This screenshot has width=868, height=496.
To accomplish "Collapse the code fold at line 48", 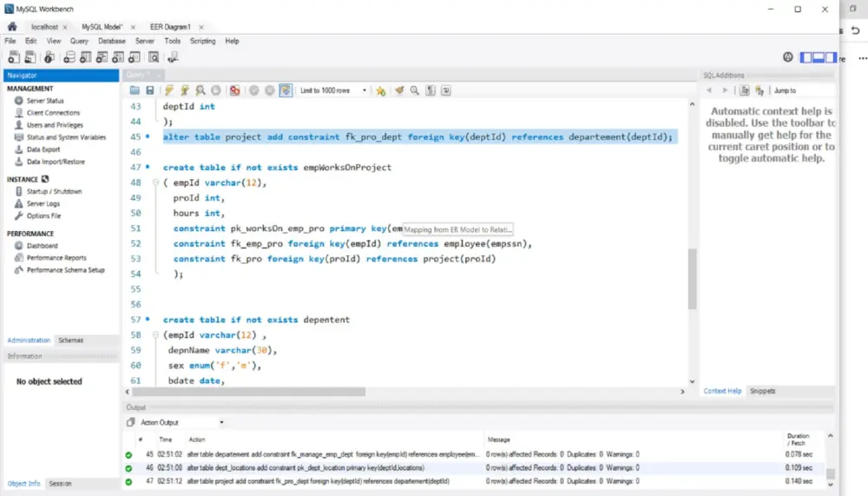I will (x=155, y=182).
